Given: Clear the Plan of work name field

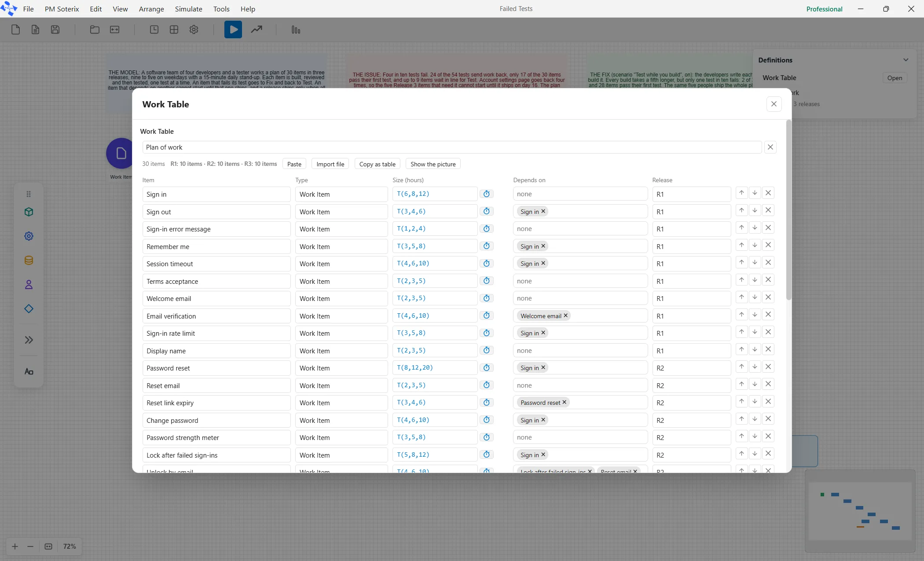Looking at the screenshot, I should (770, 147).
